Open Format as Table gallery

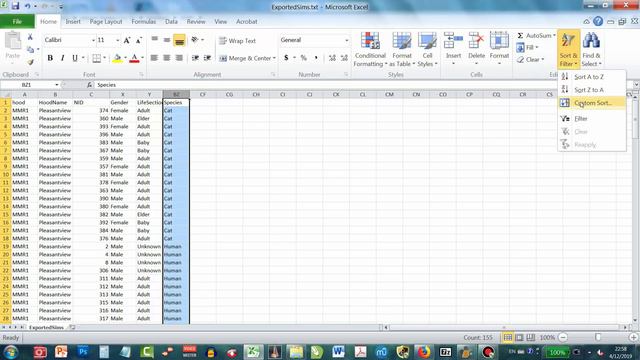[402, 49]
